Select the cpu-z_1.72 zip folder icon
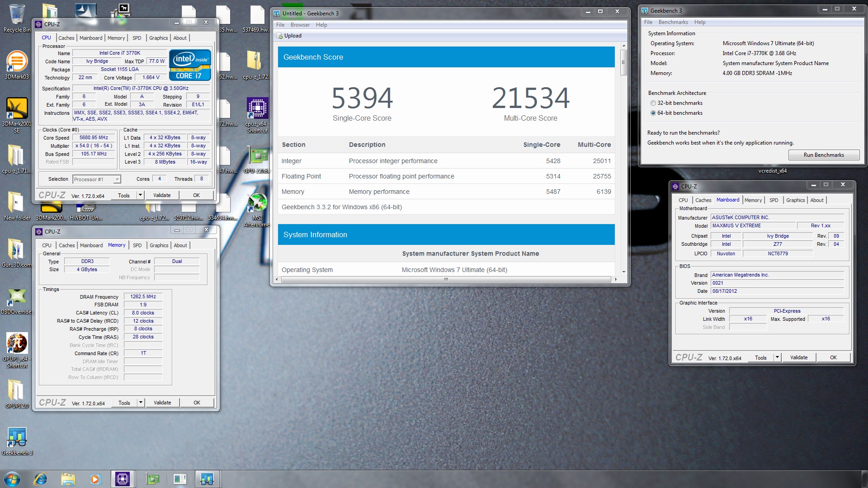Screen dimensions: 868x488 coord(255,65)
